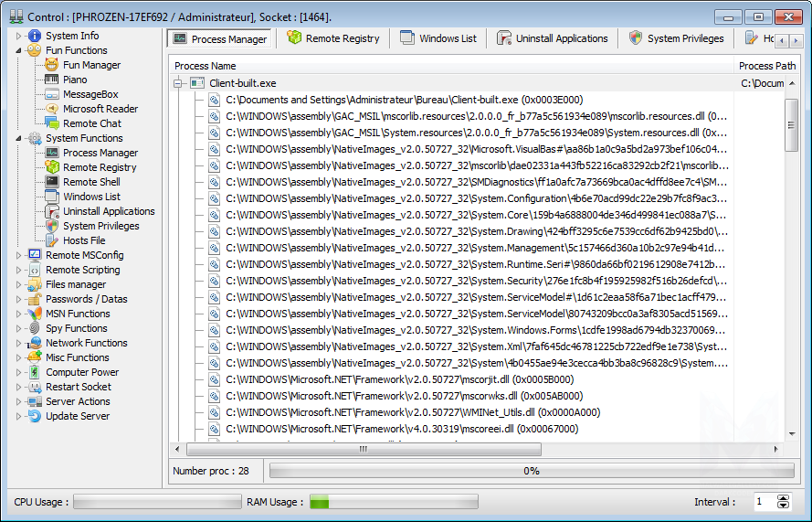
Task: Select the Remote Chat icon
Action: click(52, 123)
